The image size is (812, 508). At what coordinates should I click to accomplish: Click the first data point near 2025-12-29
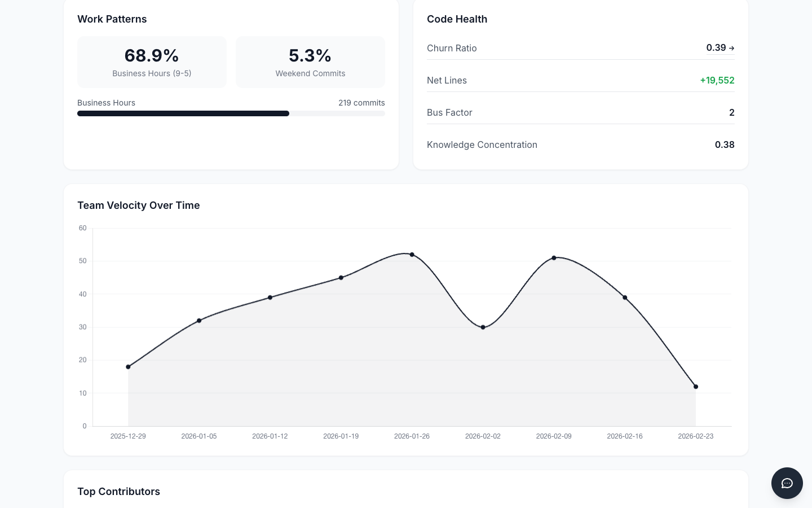(128, 366)
